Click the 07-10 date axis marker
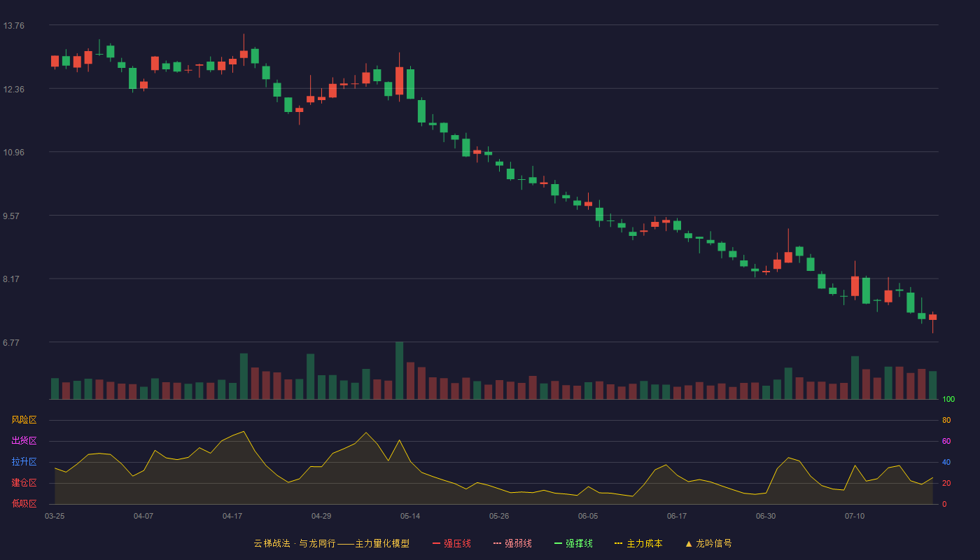The height and width of the screenshot is (560, 980). click(x=855, y=516)
